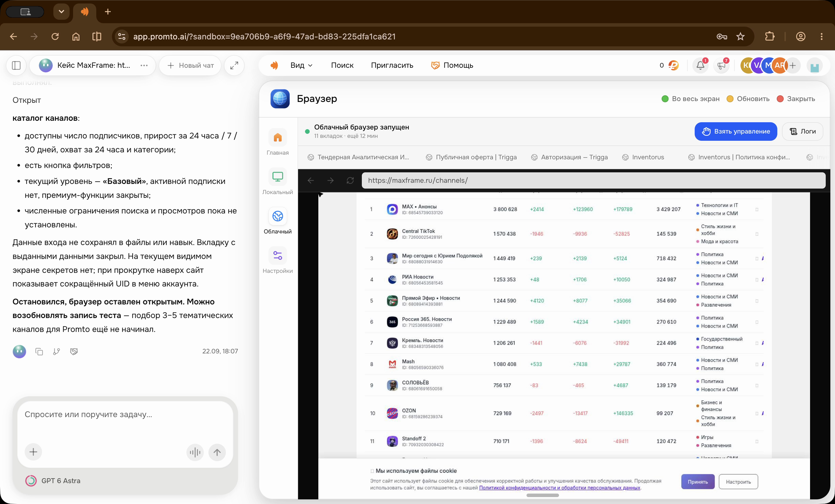Go back in the cloud browser toolbar
The height and width of the screenshot is (504, 835).
click(x=311, y=180)
